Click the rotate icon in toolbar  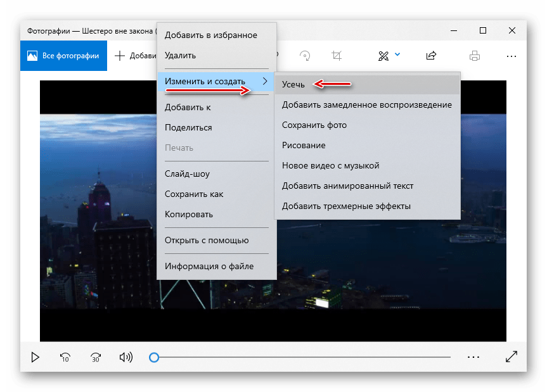pos(306,56)
